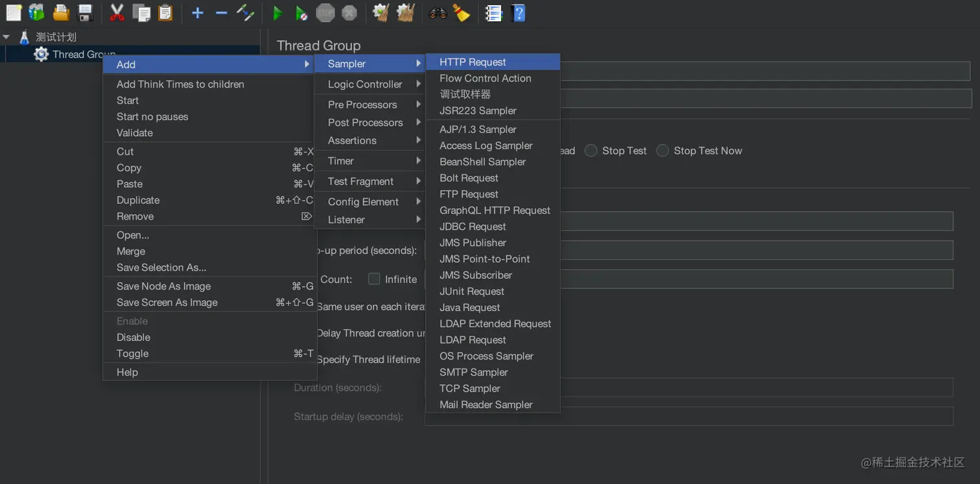Expand the Add submenu arrow
The width and height of the screenshot is (980, 484).
307,64
